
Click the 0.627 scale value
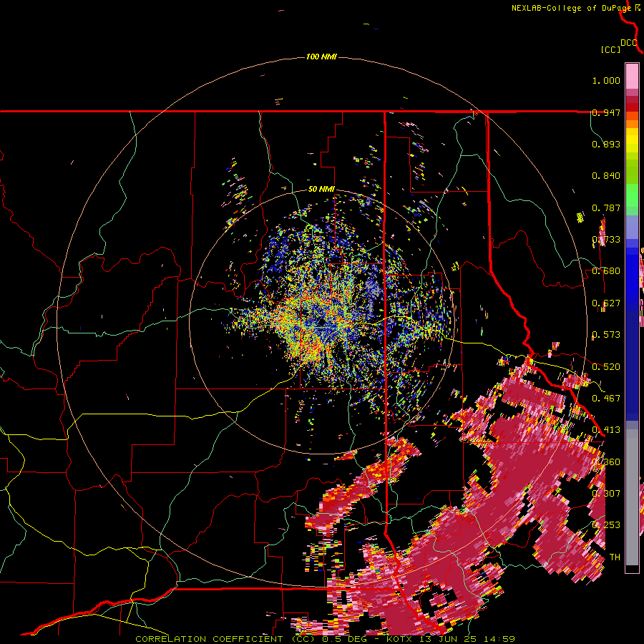(606, 303)
